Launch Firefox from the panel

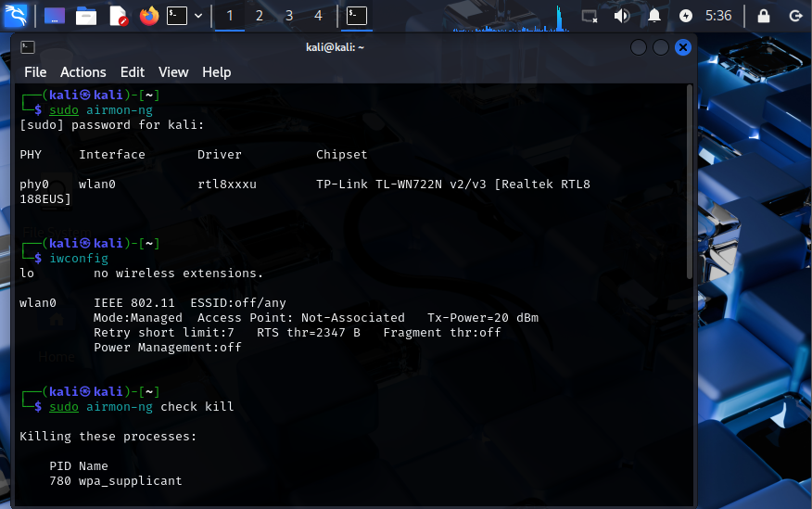(149, 16)
